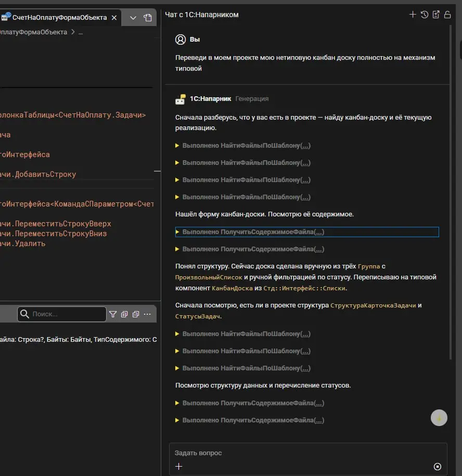The image size is (462, 476).
Task: Click the code line КолонкаТаблицы<СчетНаОплату.Задачи>
Action: point(73,115)
